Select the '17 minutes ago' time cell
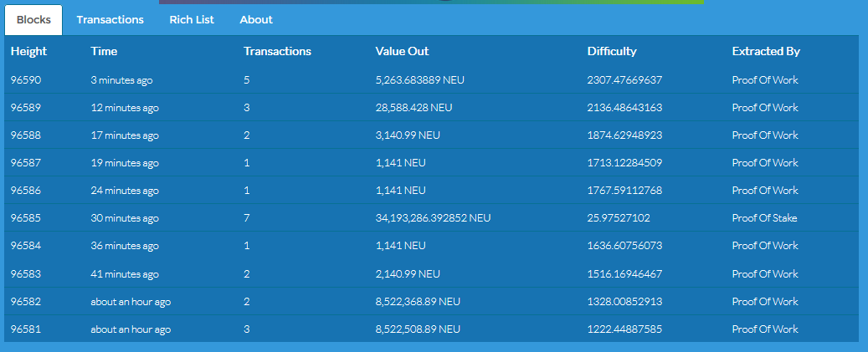The height and width of the screenshot is (352, 868). coord(125,135)
